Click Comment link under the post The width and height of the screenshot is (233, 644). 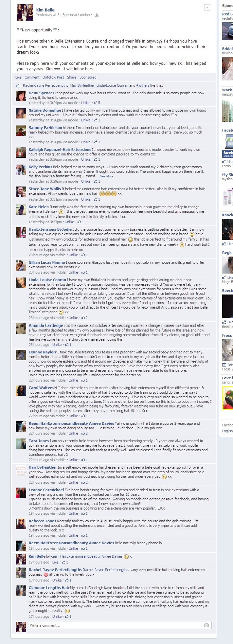pos(32,77)
